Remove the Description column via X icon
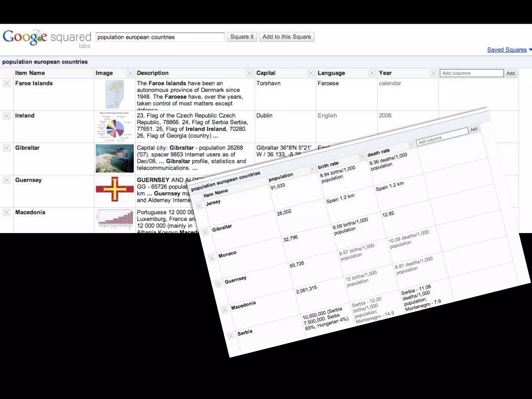 (x=249, y=73)
